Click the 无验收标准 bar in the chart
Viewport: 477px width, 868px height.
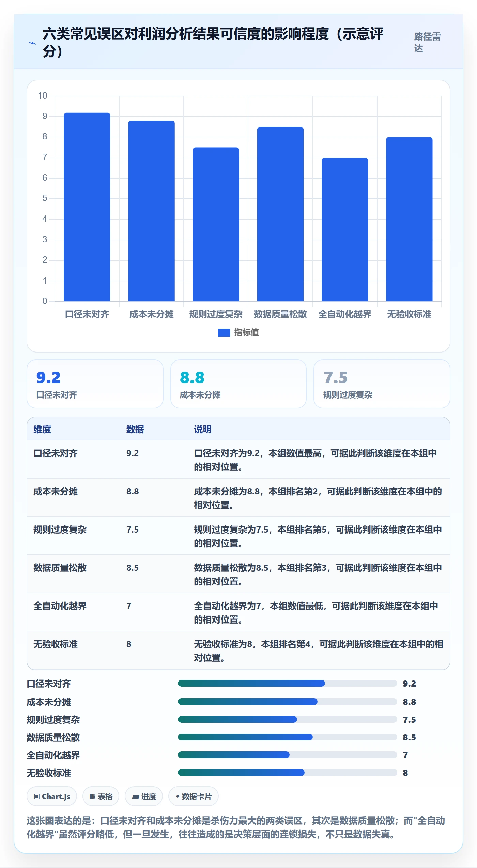coord(409,219)
